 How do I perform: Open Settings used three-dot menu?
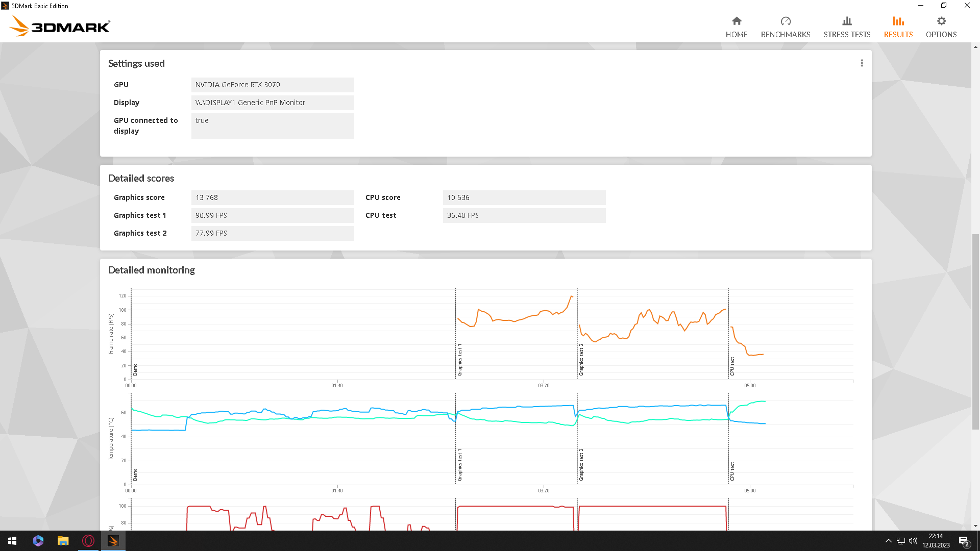coord(862,63)
